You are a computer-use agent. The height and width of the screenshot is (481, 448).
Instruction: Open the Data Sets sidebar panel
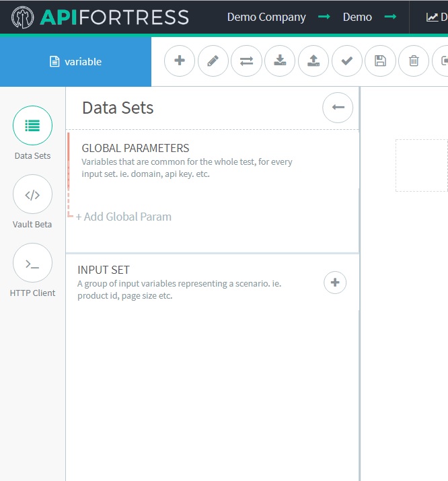[32, 126]
